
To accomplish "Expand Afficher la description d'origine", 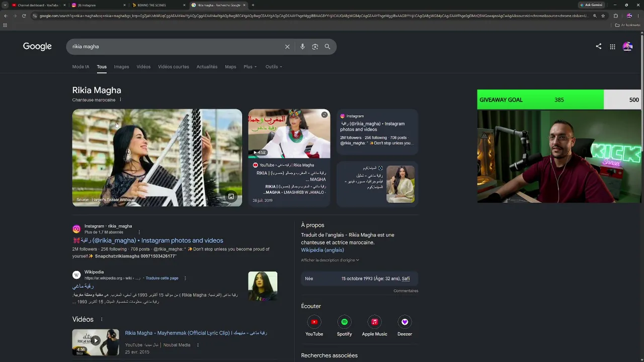I will 330,260.
